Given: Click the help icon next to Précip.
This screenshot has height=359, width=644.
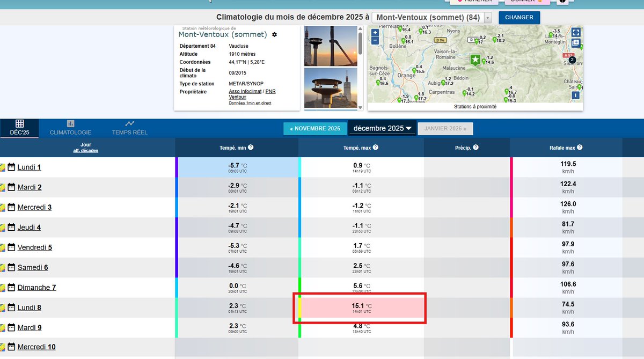Looking at the screenshot, I should (x=475, y=147).
